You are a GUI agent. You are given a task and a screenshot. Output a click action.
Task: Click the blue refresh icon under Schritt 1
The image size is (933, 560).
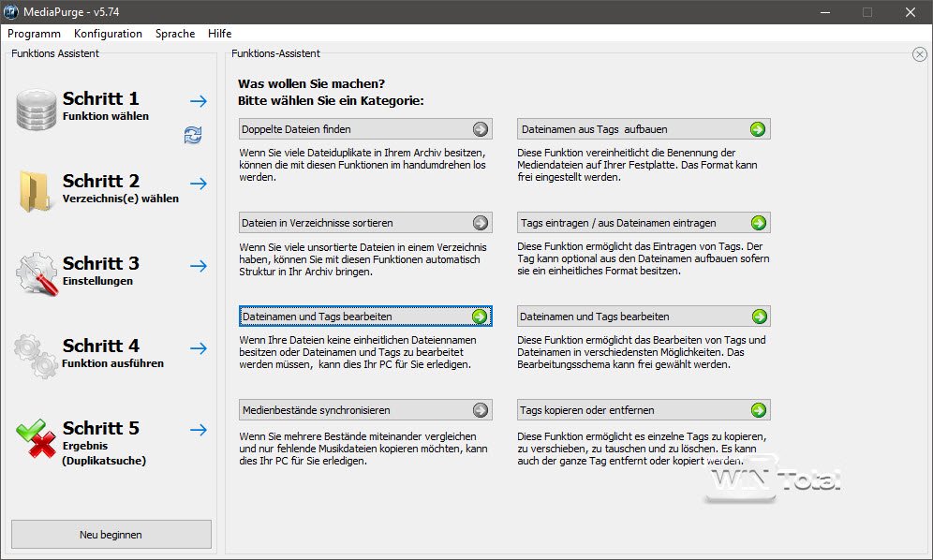click(193, 136)
